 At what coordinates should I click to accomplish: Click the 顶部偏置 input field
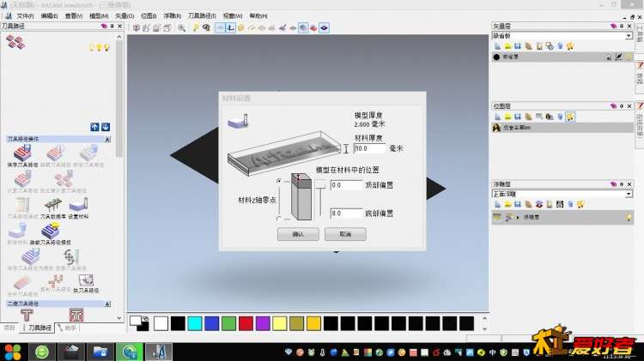point(346,185)
